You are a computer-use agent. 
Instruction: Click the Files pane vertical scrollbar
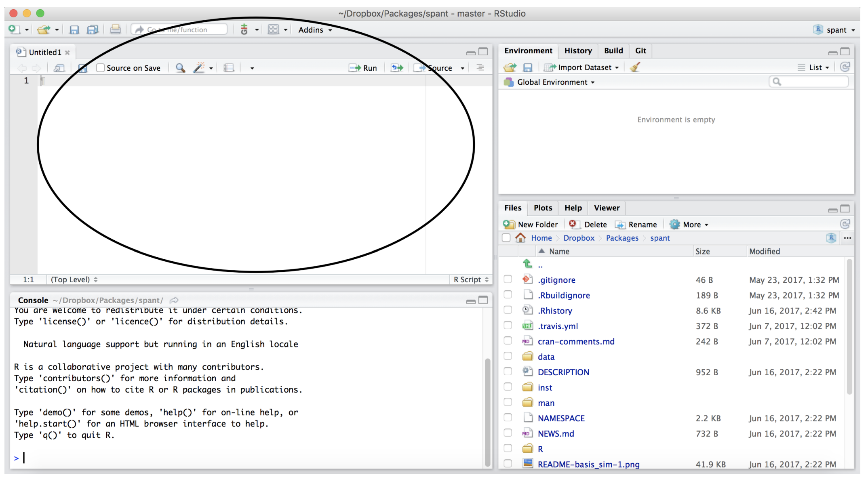pos(849,327)
